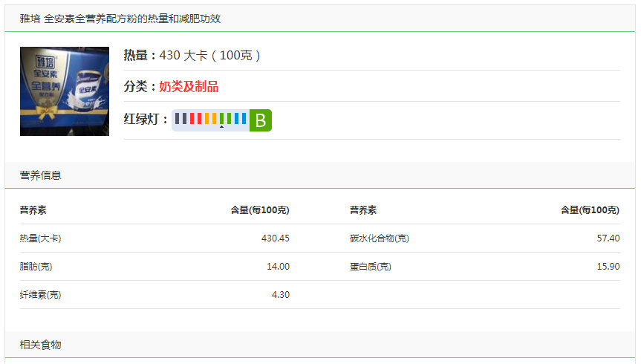Click the 脂肪(克) nutrient row label
641x364 pixels.
[36, 267]
